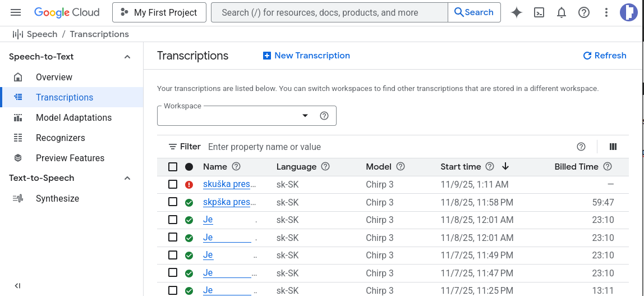The image size is (644, 296).
Task: Click help icon next to Workspace dropdown
Action: (x=324, y=116)
